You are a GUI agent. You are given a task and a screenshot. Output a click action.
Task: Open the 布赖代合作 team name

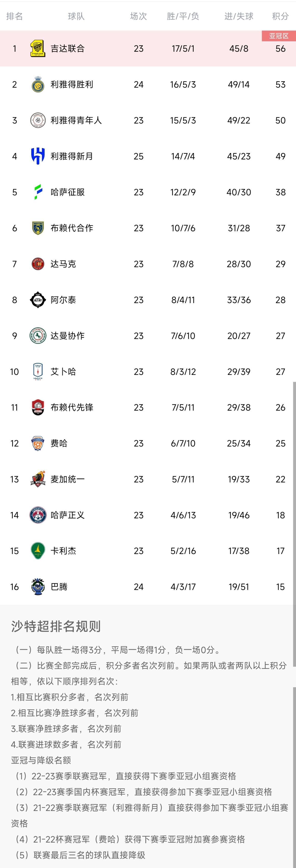click(x=71, y=228)
